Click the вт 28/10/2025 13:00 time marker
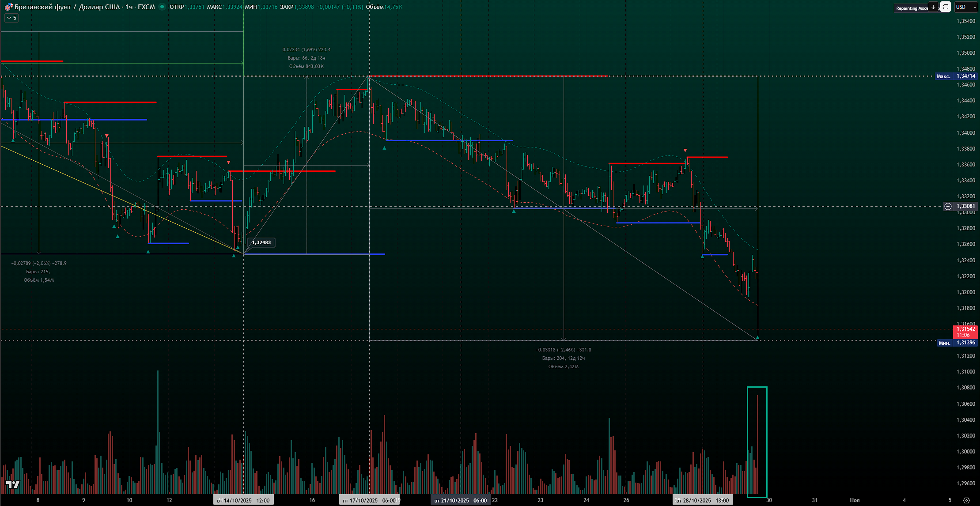The height and width of the screenshot is (506, 980). click(x=703, y=500)
